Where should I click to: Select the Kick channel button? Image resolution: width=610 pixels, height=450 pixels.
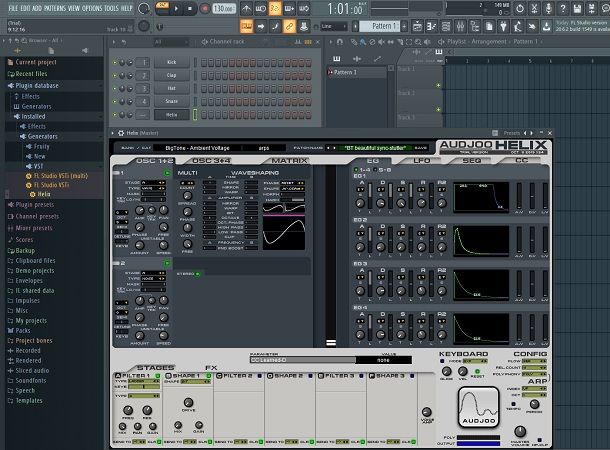tap(172, 62)
